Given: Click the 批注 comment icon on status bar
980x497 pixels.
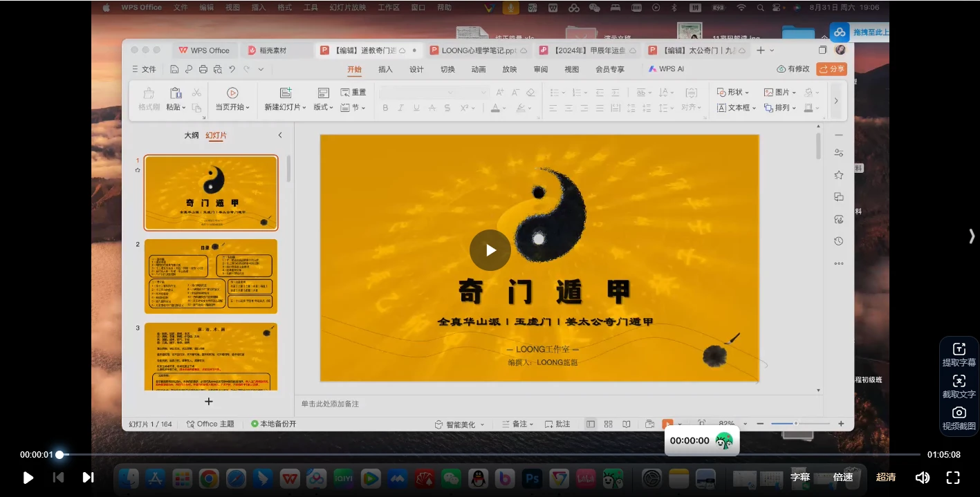Looking at the screenshot, I should tap(557, 423).
